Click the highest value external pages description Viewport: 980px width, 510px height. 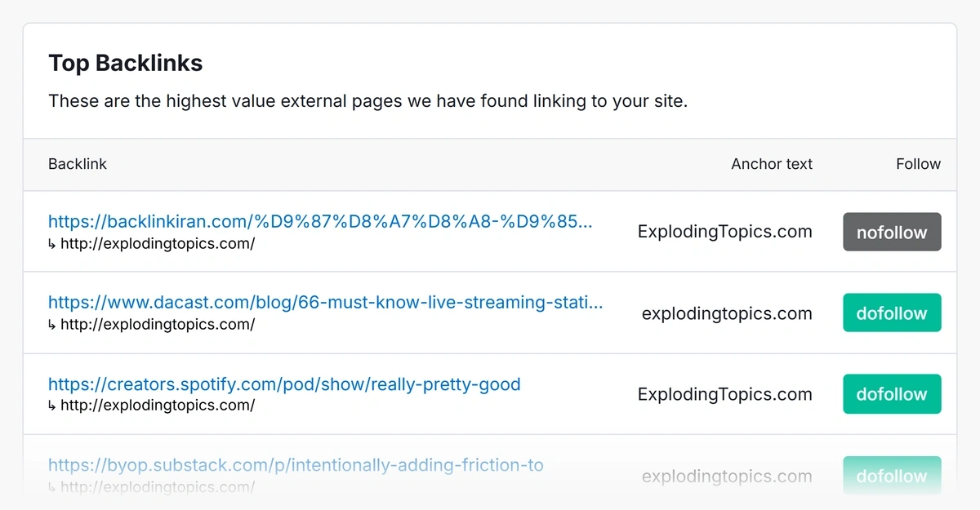(367, 102)
